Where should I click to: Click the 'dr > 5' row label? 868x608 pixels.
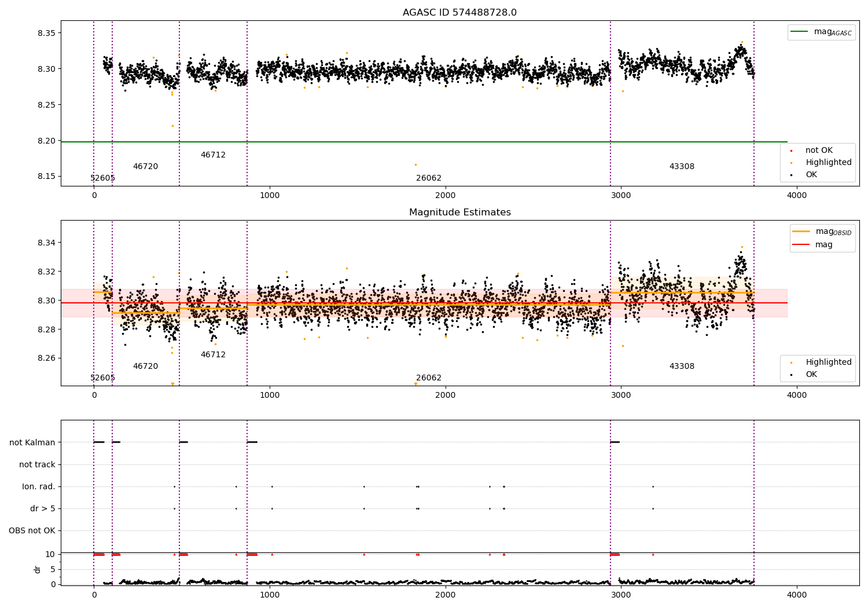[x=43, y=509]
